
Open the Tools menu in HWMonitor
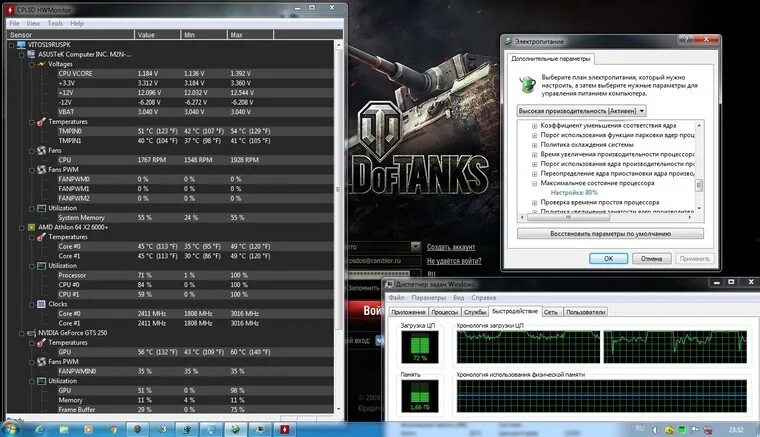(55, 23)
